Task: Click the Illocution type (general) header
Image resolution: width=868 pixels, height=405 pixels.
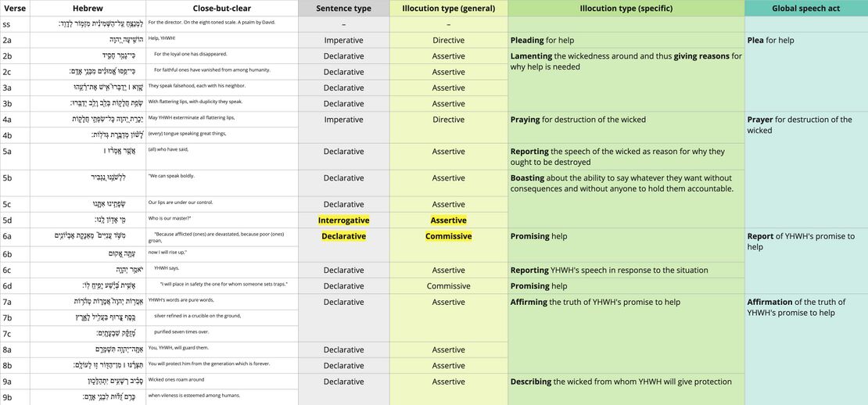Action: click(448, 8)
